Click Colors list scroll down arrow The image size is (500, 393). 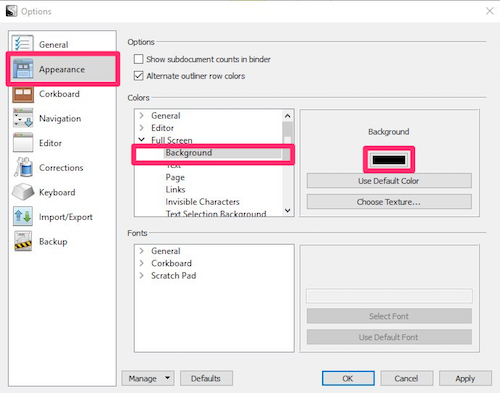287,210
